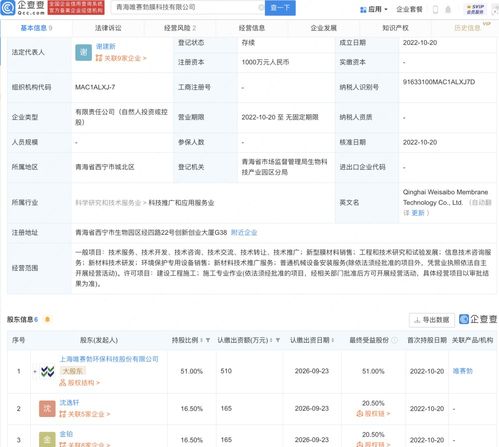Click establishment date 2022-10-20 value
Image resolution: width=499 pixels, height=447 pixels.
coord(420,43)
